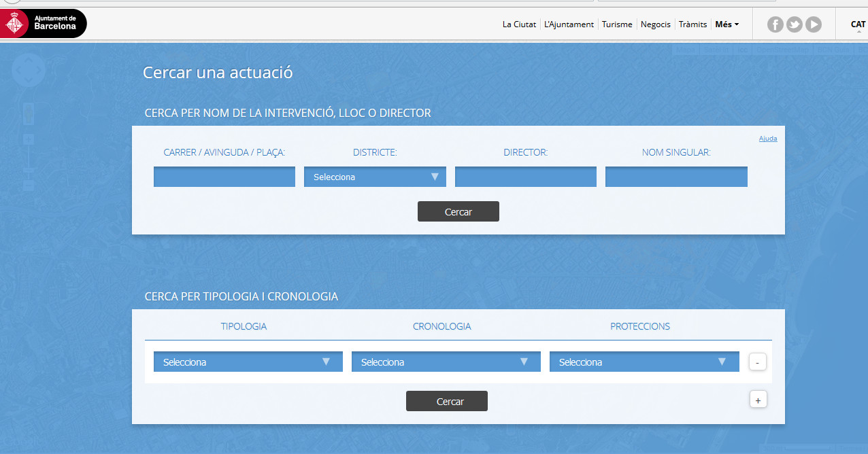
Task: Click the Ajuntament de Barcelona logo
Action: pos(44,24)
